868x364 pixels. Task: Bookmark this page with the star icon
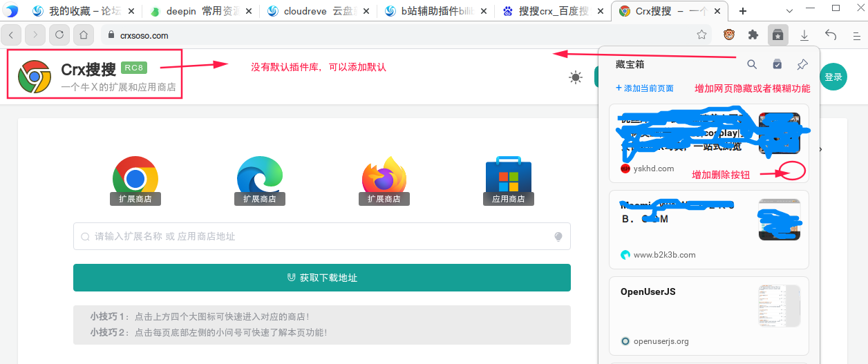[701, 35]
